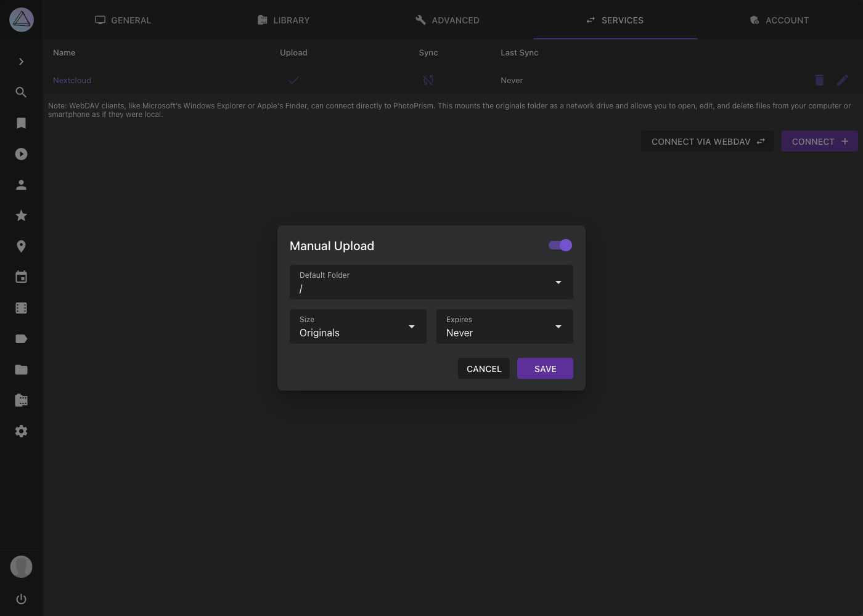This screenshot has width=863, height=616.
Task: Open Search from the sidebar
Action: (x=21, y=92)
